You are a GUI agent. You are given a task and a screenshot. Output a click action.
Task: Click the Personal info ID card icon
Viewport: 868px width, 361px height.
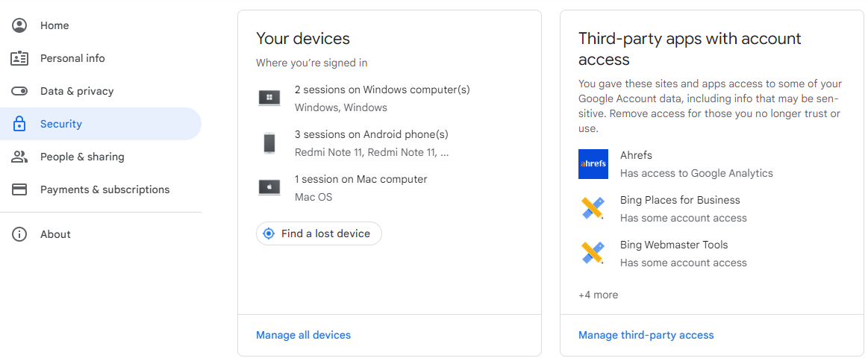(x=19, y=58)
